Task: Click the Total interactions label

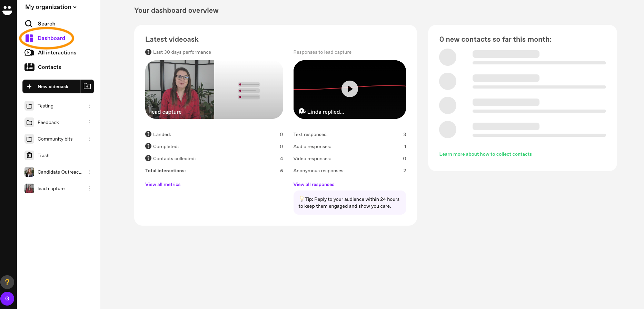Action: tap(166, 171)
